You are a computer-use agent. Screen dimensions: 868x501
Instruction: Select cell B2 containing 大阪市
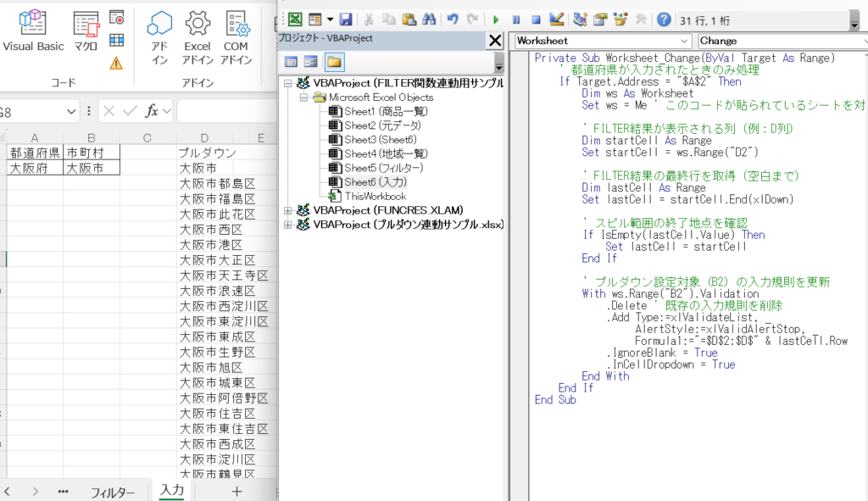(92, 169)
